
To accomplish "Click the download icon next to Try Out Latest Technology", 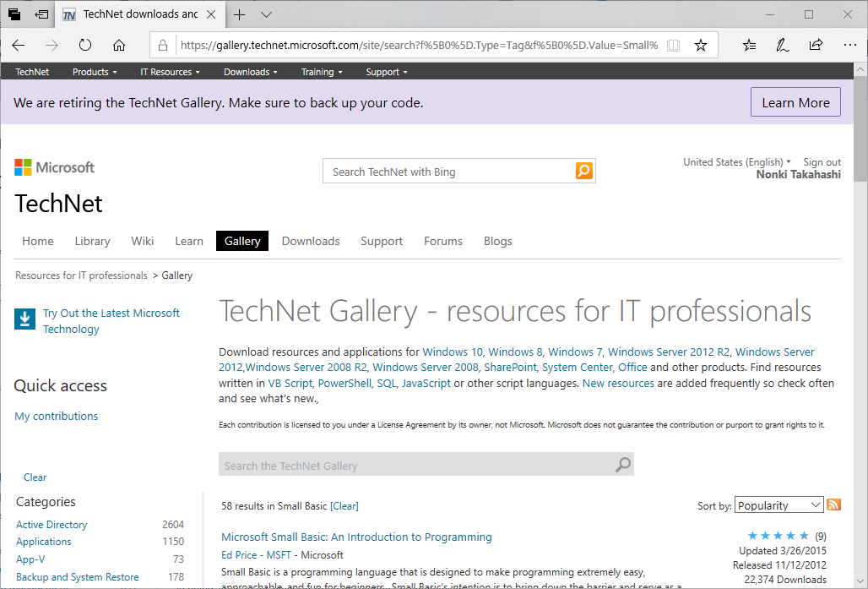I will [x=24, y=320].
